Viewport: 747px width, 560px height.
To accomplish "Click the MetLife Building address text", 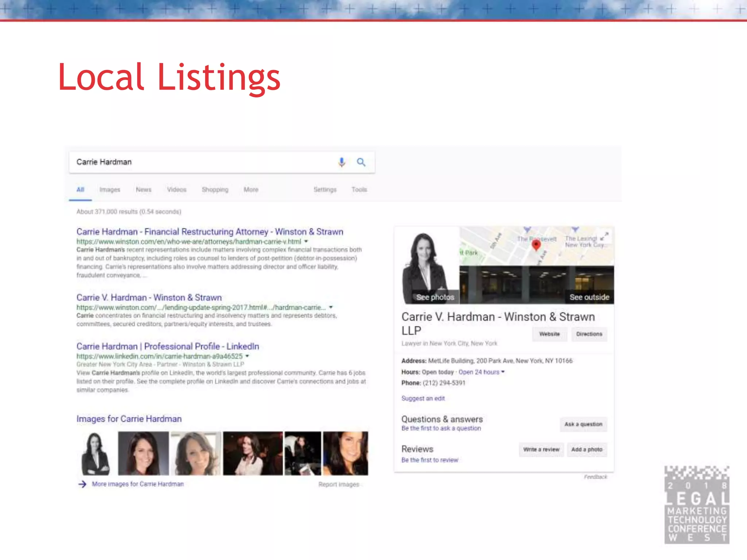I will click(500, 361).
